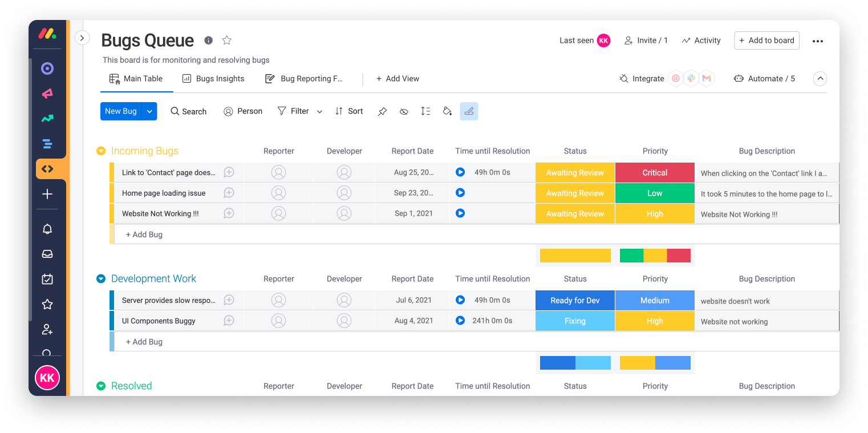868x433 pixels.
Task: Open the Inbox from the sidebar
Action: 47,254
